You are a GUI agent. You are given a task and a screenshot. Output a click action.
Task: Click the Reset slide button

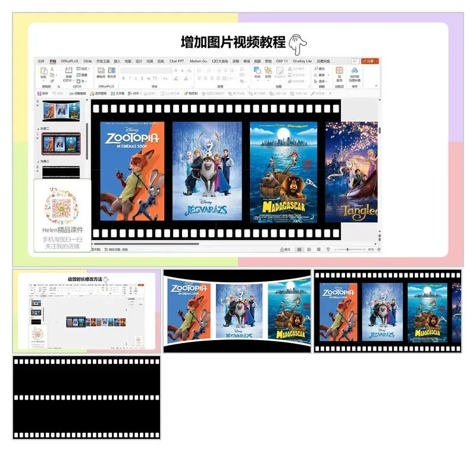pyautogui.click(x=82, y=75)
